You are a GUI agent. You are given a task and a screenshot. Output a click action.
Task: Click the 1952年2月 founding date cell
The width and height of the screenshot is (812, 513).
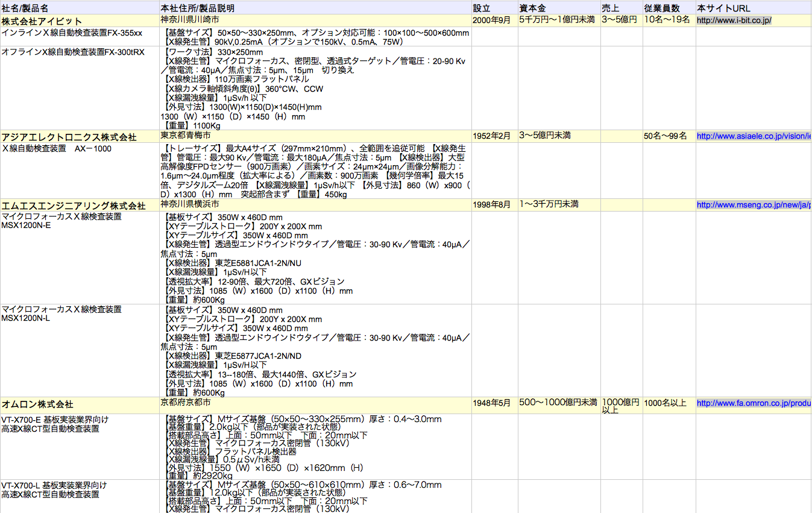[494, 136]
